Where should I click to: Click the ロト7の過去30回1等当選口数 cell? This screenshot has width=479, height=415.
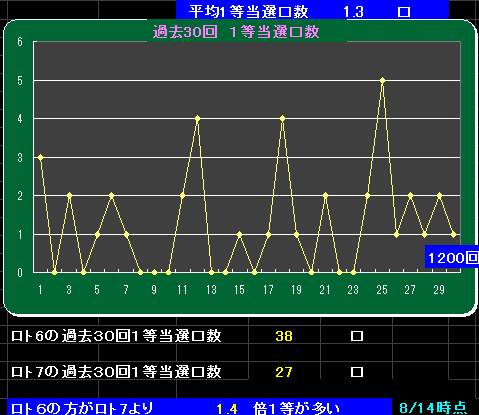pos(116,372)
